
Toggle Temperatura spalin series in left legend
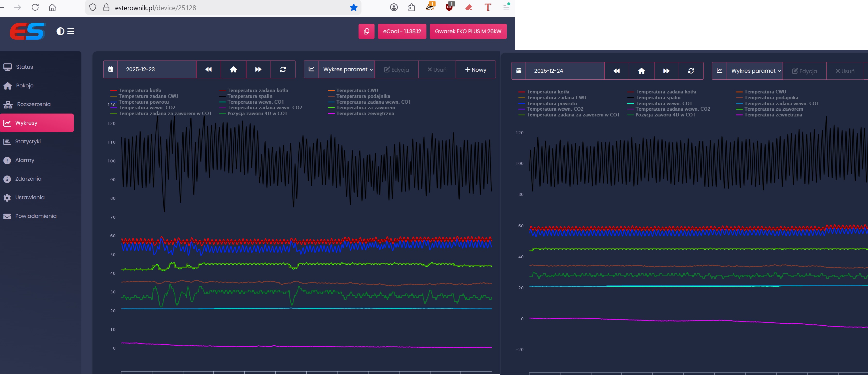click(x=250, y=96)
